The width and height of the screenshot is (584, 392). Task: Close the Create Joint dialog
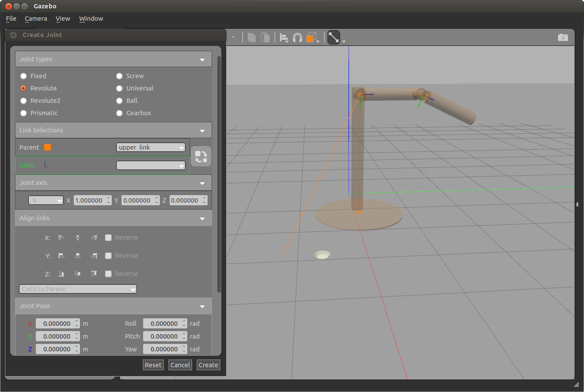click(x=14, y=35)
